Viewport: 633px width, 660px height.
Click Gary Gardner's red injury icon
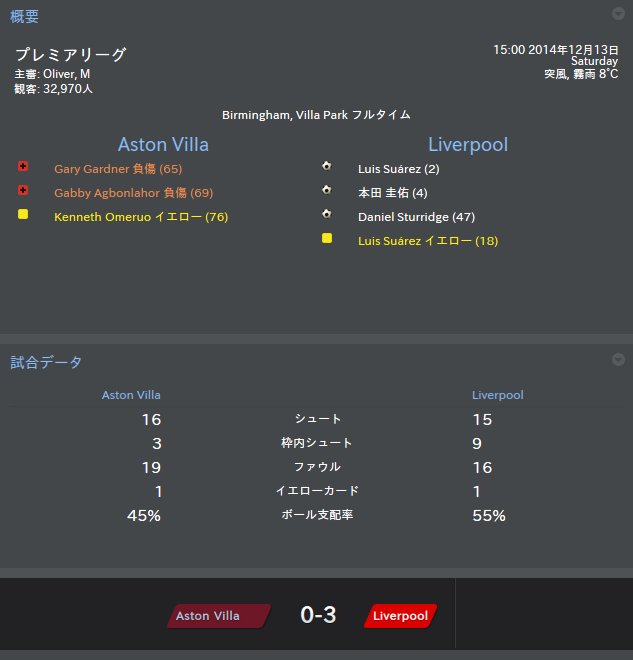(23, 168)
